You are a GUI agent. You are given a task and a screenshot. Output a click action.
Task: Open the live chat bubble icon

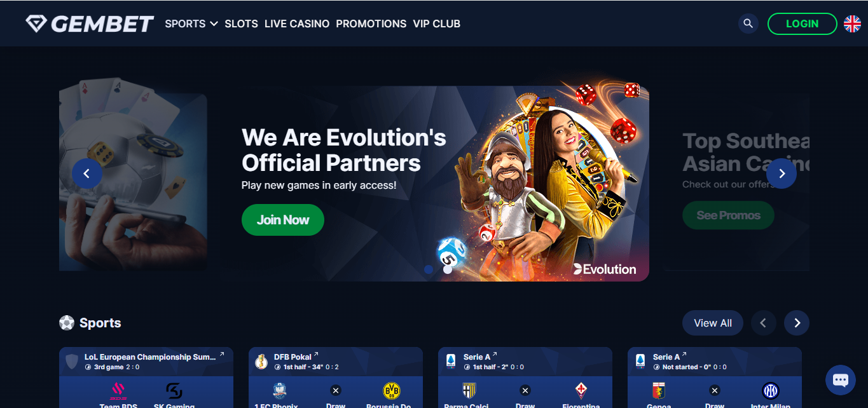pyautogui.click(x=841, y=380)
